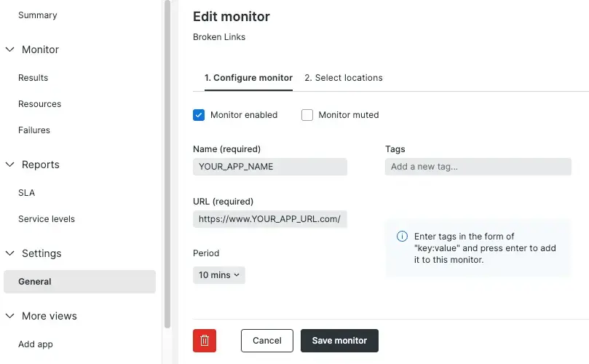Enable the Monitor muted checkbox

click(307, 115)
